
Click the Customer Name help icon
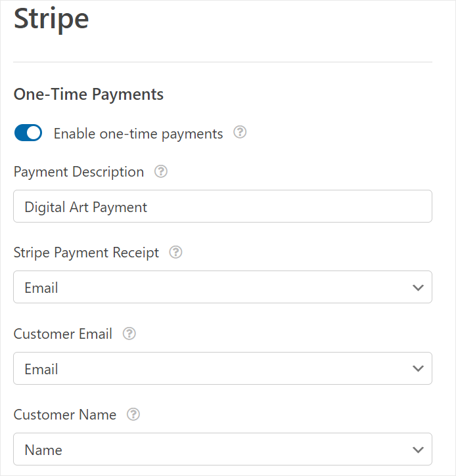point(133,415)
